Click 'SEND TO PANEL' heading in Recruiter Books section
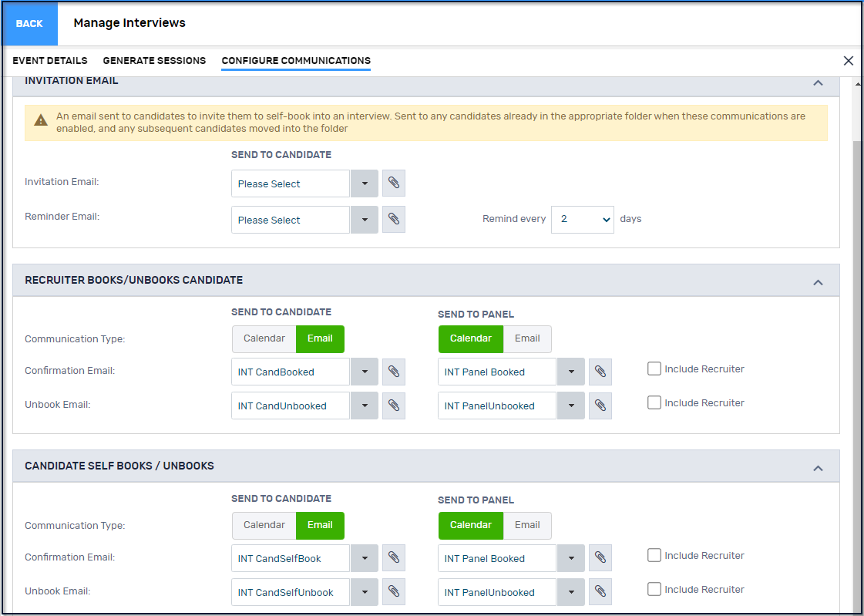This screenshot has width=864, height=616. click(x=476, y=314)
